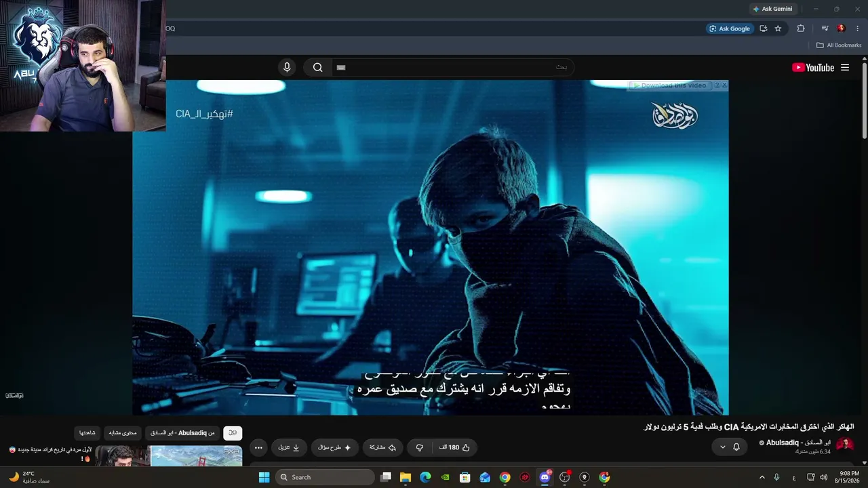Open the volume speaker tray icon

(x=824, y=477)
